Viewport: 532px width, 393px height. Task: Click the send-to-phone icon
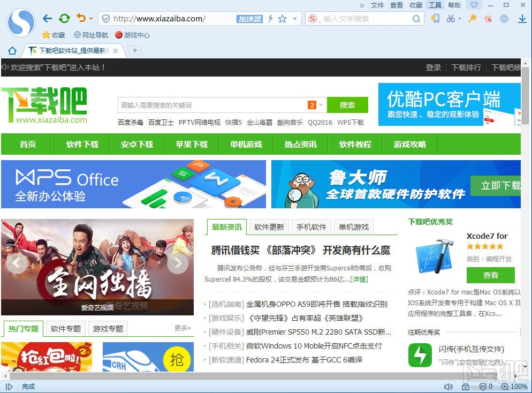tap(435, 18)
